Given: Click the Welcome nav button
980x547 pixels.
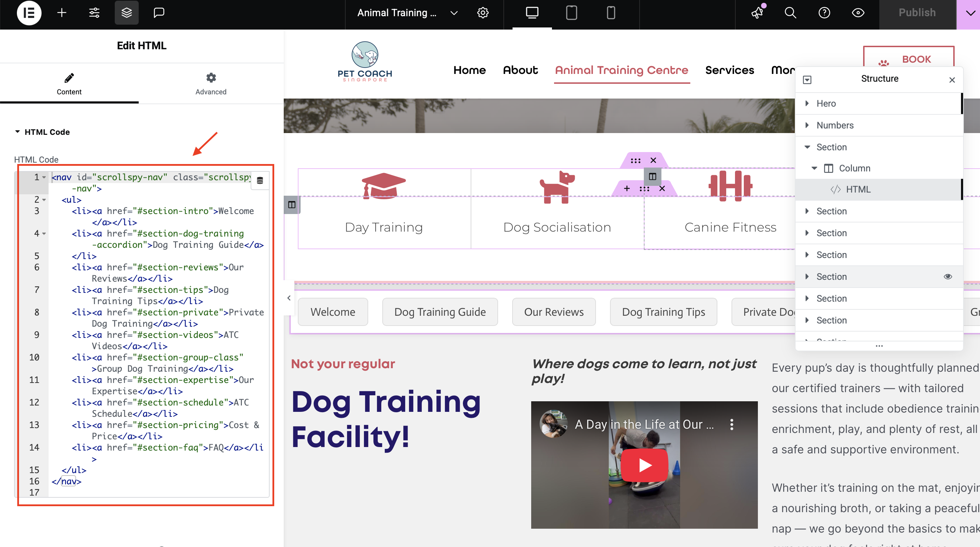Looking at the screenshot, I should click(333, 312).
